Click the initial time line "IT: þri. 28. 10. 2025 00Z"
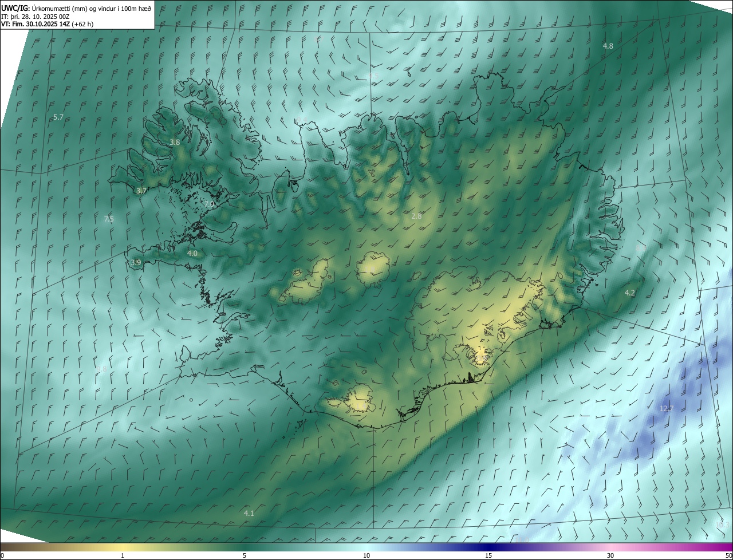Viewport: 733px width, 560px height. (x=36, y=16)
